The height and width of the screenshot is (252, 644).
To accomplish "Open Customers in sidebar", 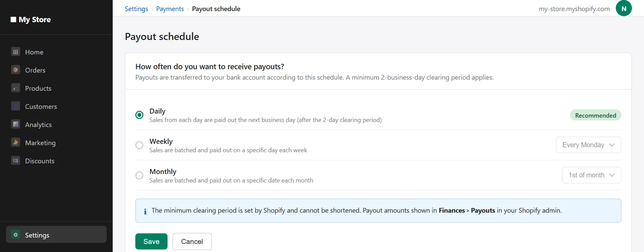I will [56, 107].
